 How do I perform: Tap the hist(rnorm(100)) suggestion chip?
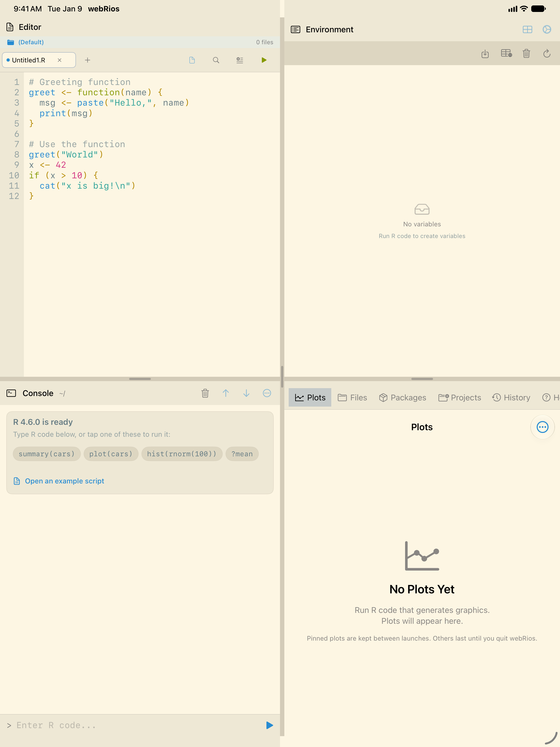pyautogui.click(x=182, y=454)
